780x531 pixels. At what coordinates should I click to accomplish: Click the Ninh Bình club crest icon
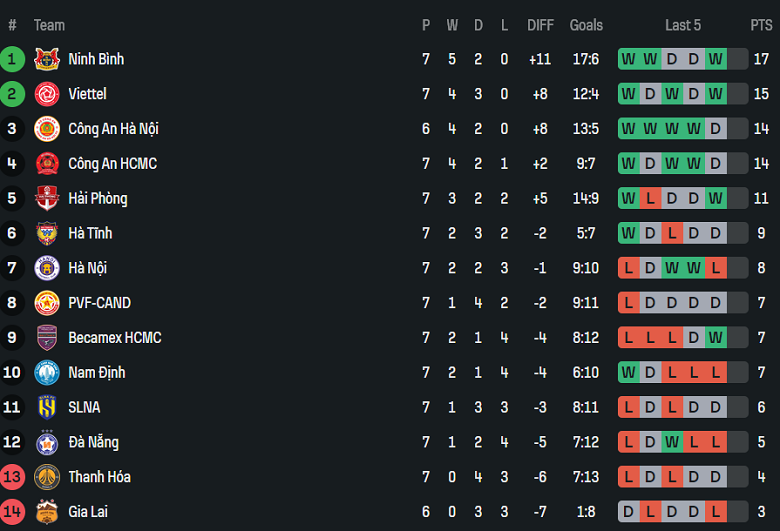pyautogui.click(x=47, y=59)
